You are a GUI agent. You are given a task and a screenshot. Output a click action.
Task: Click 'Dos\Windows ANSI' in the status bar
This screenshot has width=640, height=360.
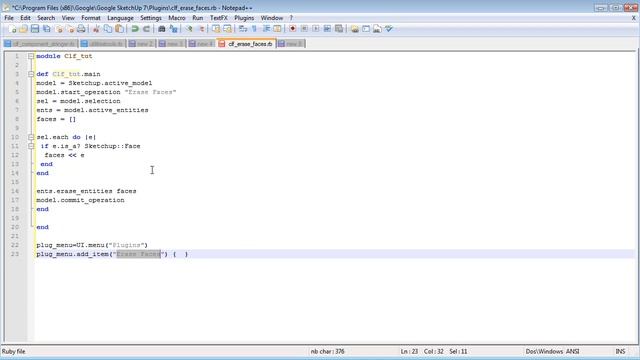click(552, 351)
